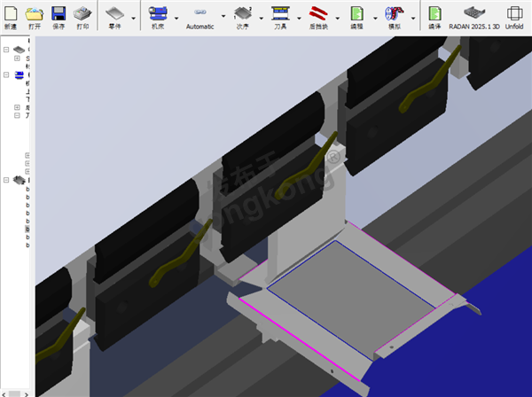Screen dimensions: 532x397
Task: Start the 模拟 (Simulation) tool
Action: 394,15
